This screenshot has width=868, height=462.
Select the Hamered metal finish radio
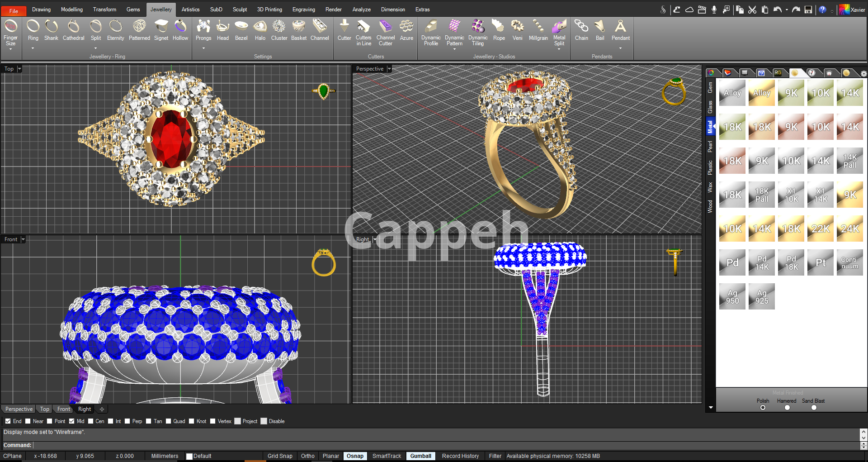pos(787,408)
